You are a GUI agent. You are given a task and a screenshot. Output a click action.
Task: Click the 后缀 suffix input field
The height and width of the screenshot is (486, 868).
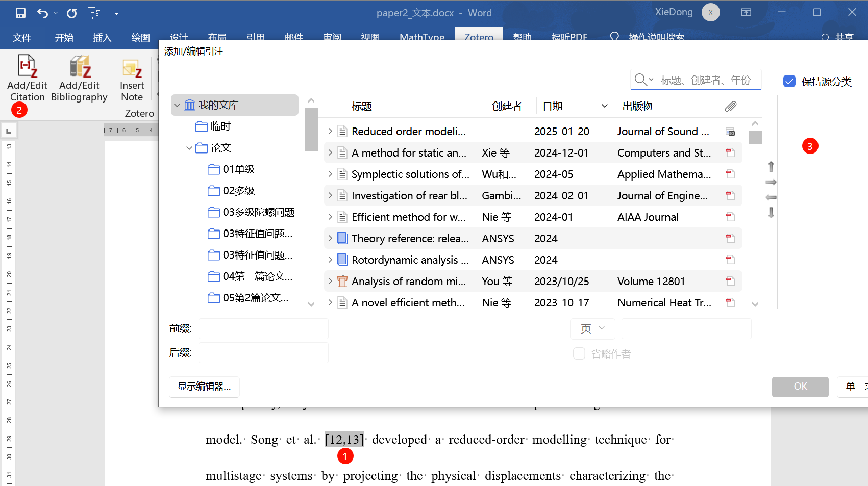[263, 352]
